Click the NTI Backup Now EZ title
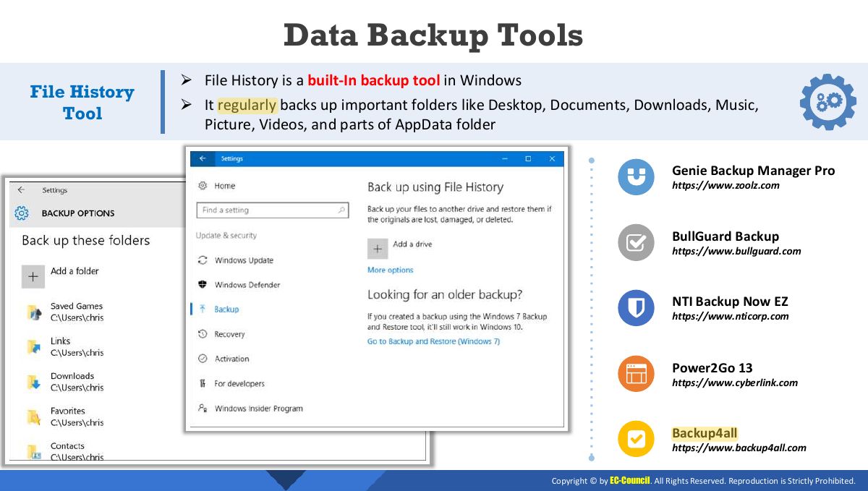The width and height of the screenshot is (868, 491). (x=730, y=302)
